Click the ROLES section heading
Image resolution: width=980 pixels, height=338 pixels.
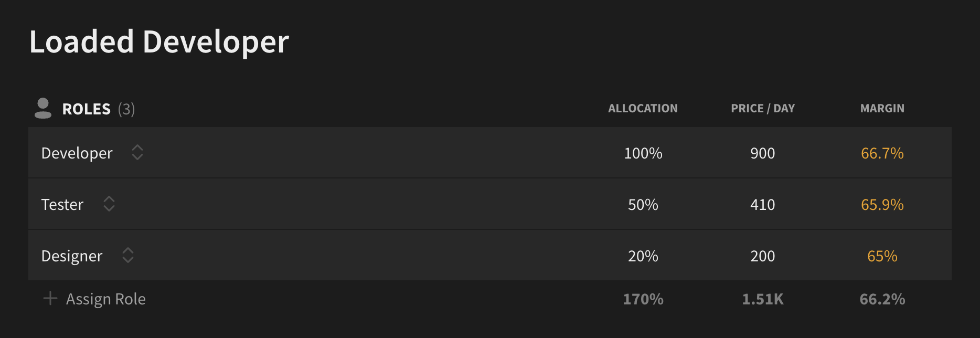87,109
